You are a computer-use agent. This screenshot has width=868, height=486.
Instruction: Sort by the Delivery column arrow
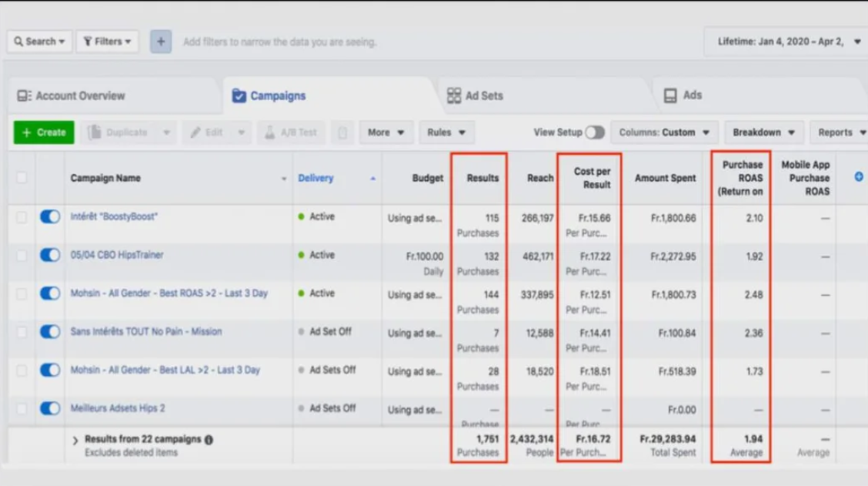pos(373,179)
